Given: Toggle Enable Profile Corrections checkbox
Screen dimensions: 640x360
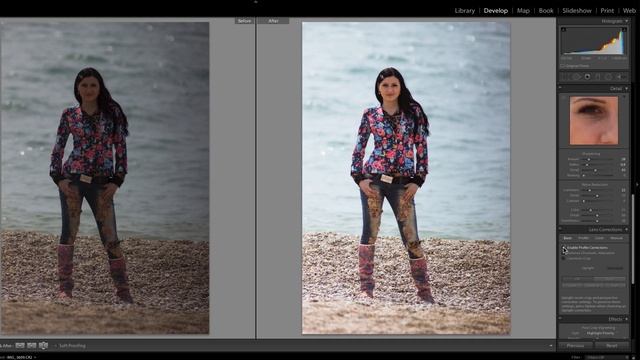Looking at the screenshot, I should click(564, 248).
